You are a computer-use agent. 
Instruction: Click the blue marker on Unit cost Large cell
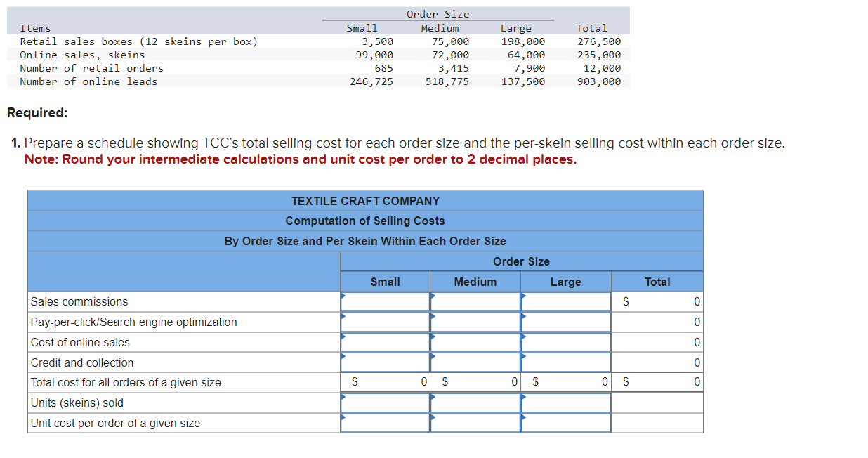[x=522, y=419]
